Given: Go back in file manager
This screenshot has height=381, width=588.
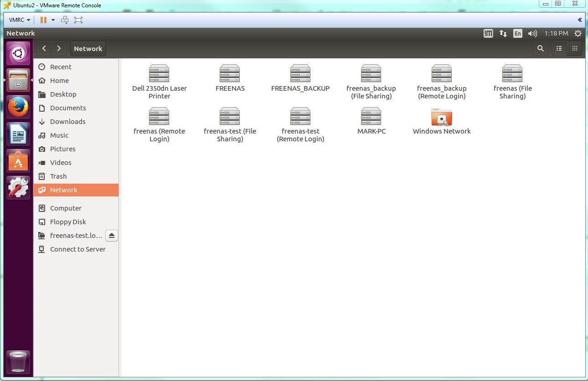Looking at the screenshot, I should click(44, 48).
